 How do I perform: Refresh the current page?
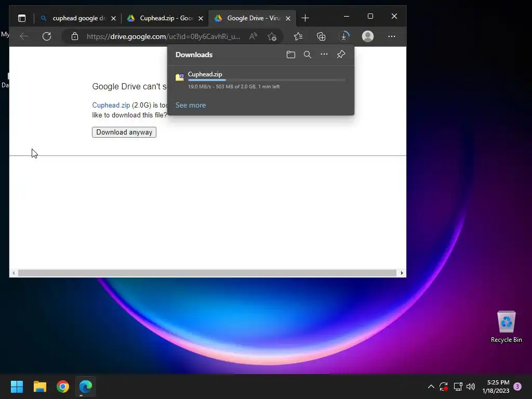coord(47,36)
